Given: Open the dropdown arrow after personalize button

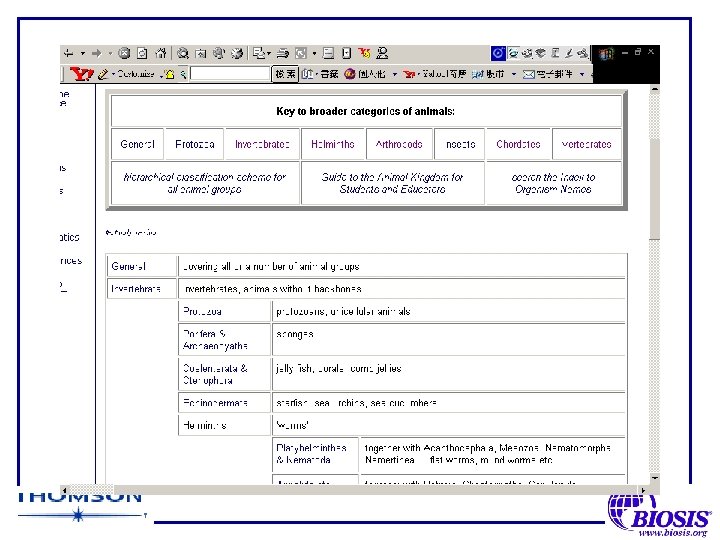Looking at the screenshot, I should [x=394, y=74].
